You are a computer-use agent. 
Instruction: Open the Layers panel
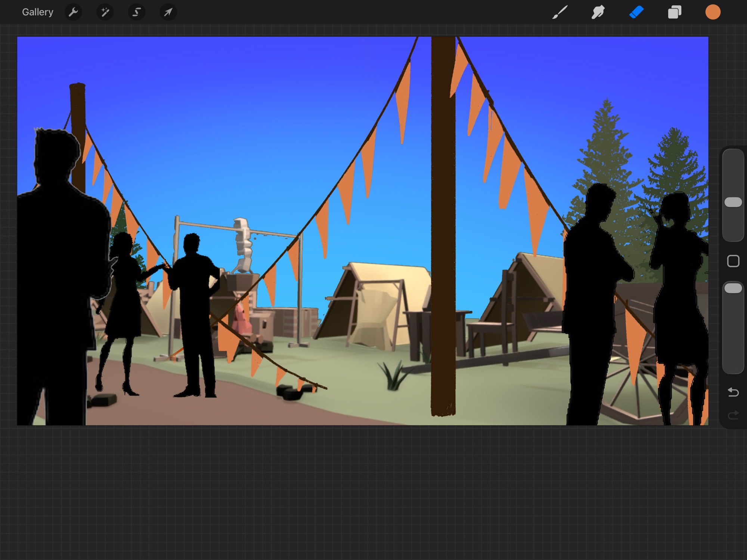tap(675, 12)
